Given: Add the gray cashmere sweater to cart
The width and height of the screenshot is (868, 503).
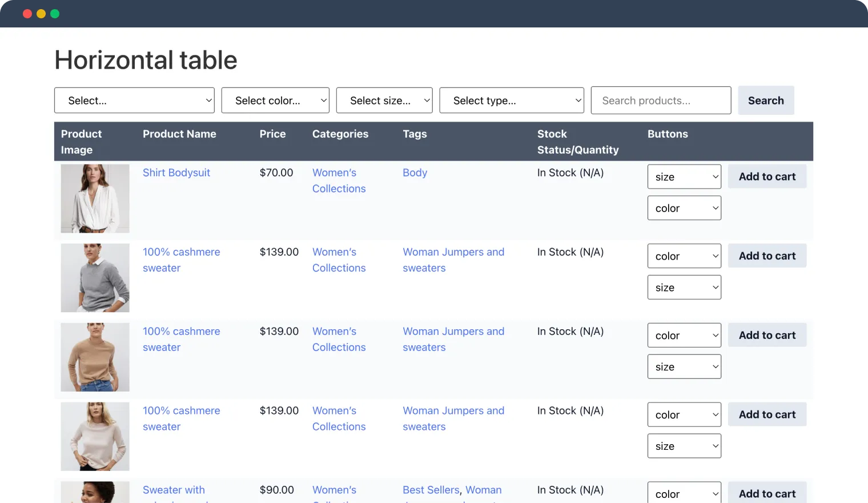Looking at the screenshot, I should (767, 256).
